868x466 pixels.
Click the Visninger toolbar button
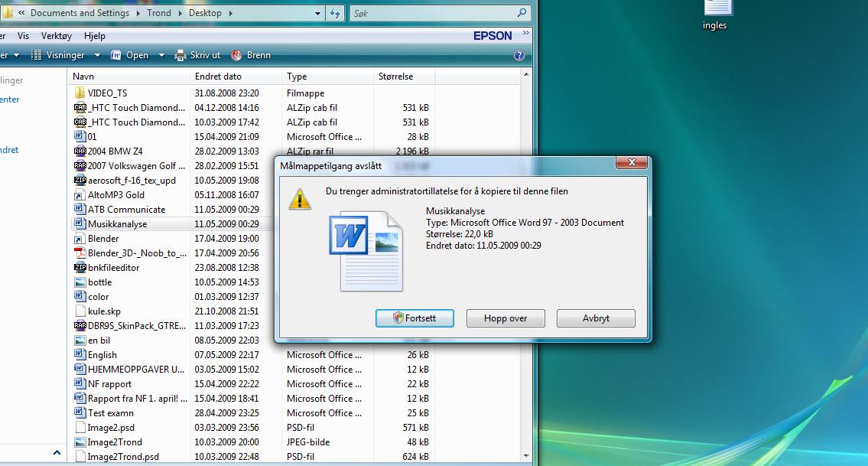(x=58, y=55)
